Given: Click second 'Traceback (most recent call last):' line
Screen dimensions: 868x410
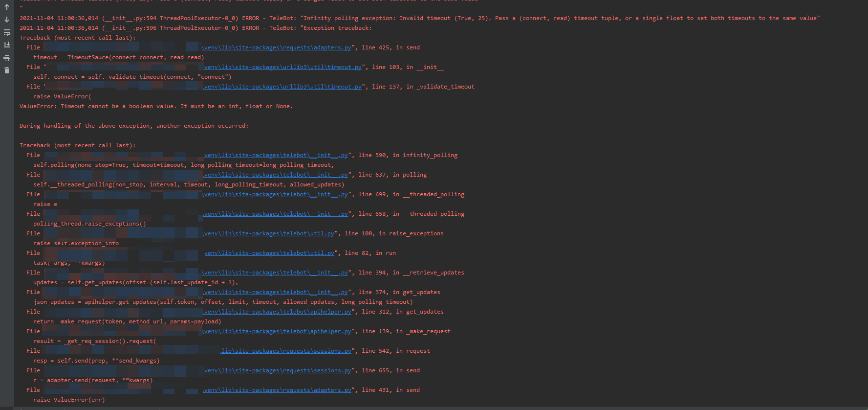Looking at the screenshot, I should tap(78, 145).
